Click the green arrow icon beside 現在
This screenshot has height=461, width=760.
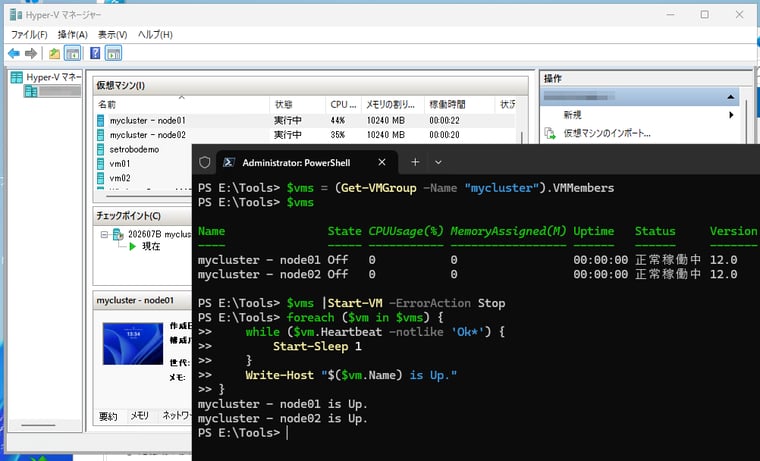[132, 246]
